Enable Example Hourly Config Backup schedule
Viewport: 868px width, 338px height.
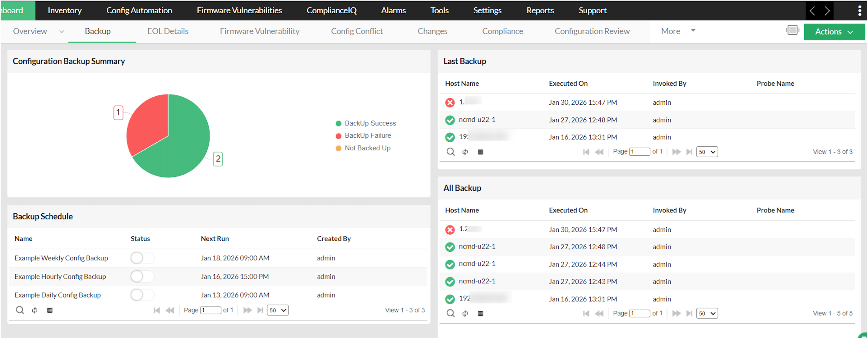click(x=142, y=276)
